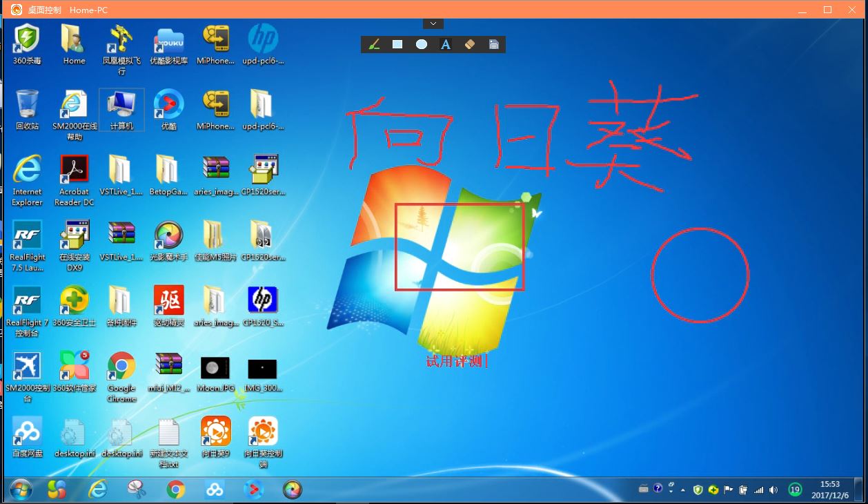
Task: Launch 百度网盘 cloud drive
Action: point(27,438)
